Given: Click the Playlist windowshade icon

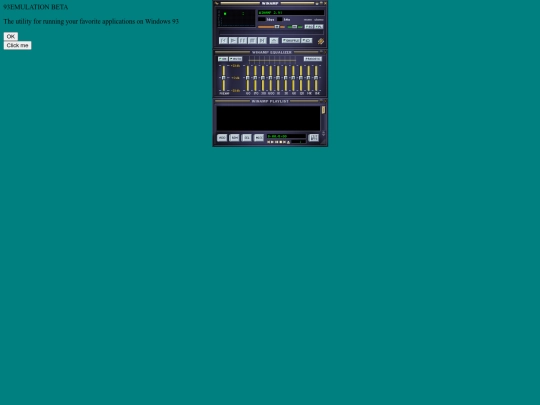Looking at the screenshot, I should click(x=321, y=101).
